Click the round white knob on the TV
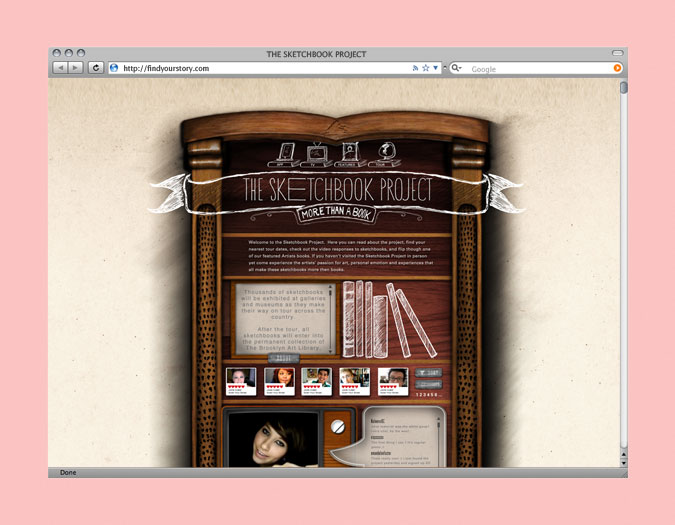Image resolution: width=675 pixels, height=525 pixels. (x=338, y=426)
